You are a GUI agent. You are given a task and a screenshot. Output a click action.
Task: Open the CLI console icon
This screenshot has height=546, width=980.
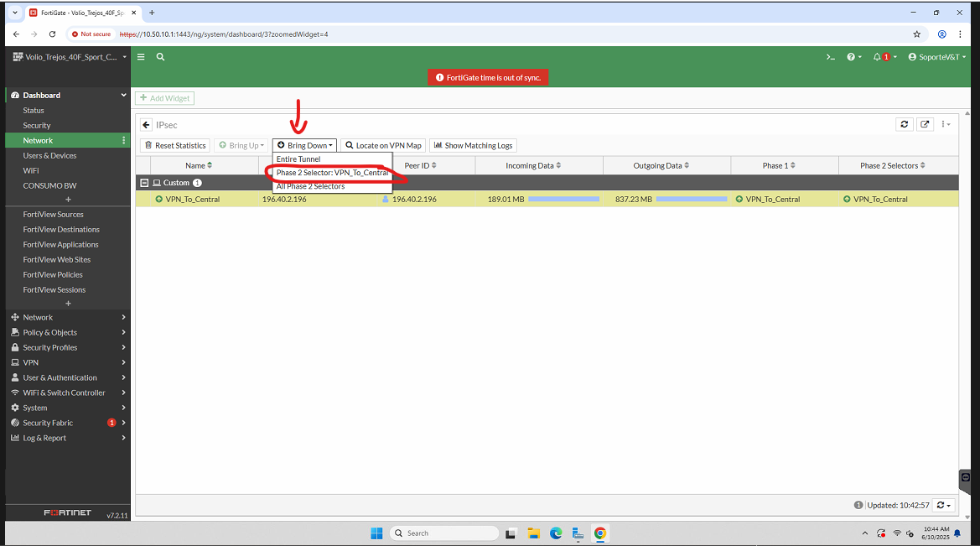[830, 57]
